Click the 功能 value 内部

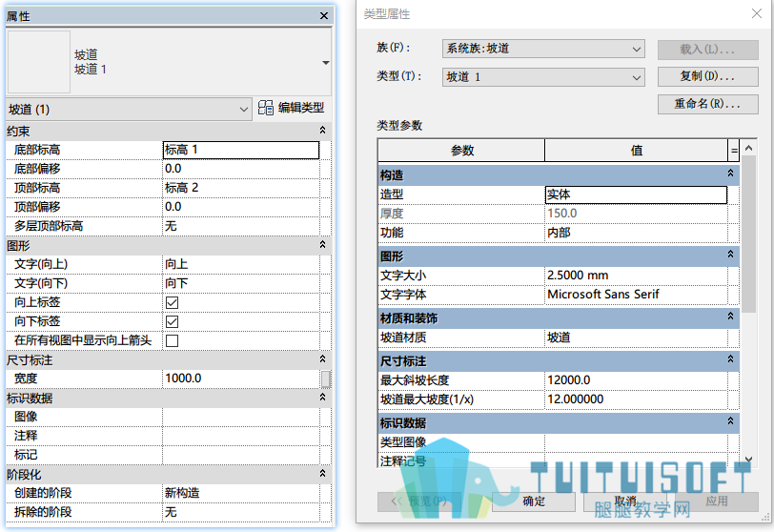636,233
